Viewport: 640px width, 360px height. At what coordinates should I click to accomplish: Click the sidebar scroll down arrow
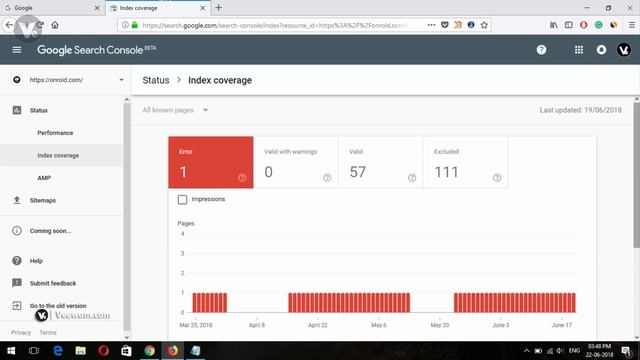tap(127, 337)
